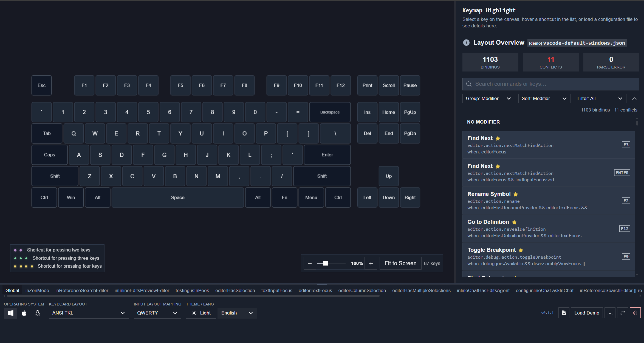644x343 pixels.
Task: Collapse filter panel with chevron up arrow
Action: click(x=634, y=98)
